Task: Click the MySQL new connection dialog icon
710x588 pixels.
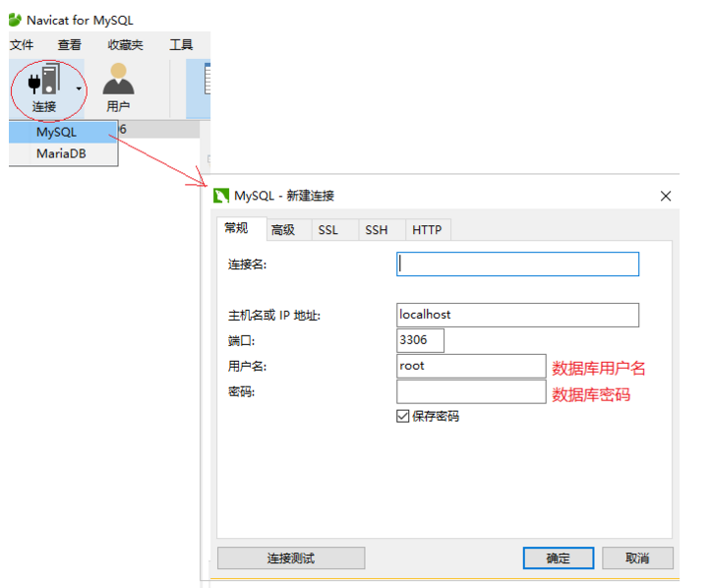Action: (x=221, y=196)
